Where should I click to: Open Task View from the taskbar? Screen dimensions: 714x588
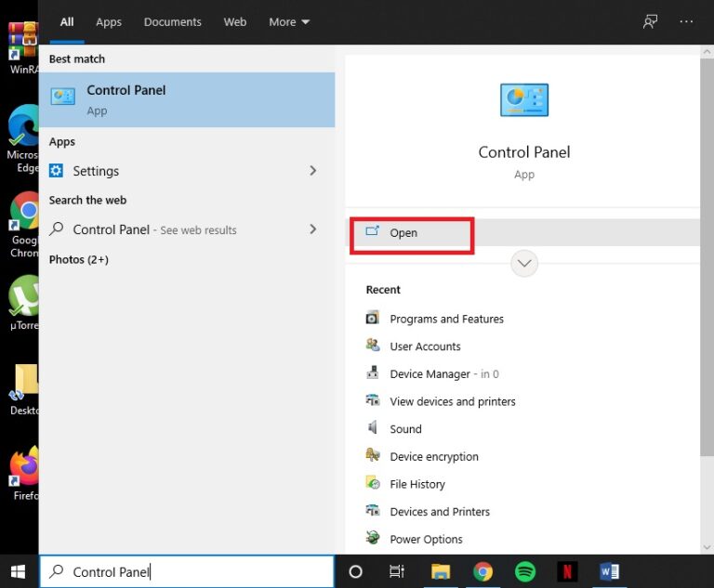[397, 571]
